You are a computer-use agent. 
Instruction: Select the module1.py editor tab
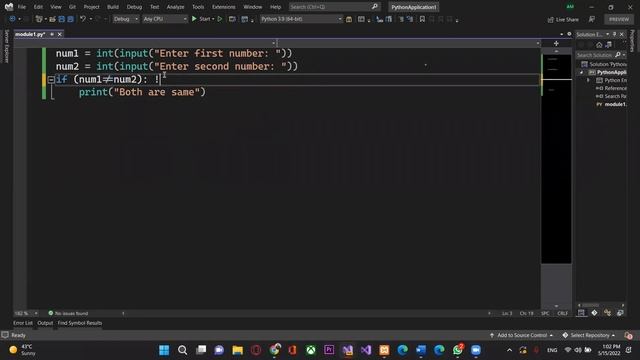[30, 34]
